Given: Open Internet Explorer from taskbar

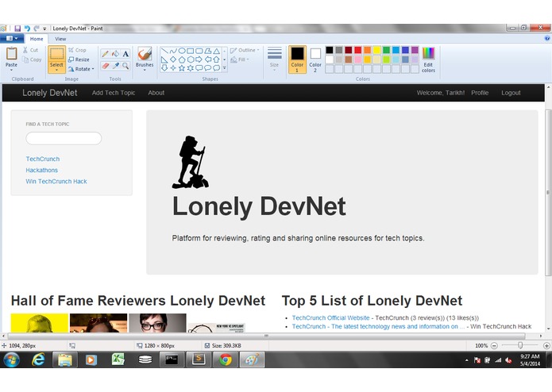Looking at the screenshot, I should tap(38, 359).
